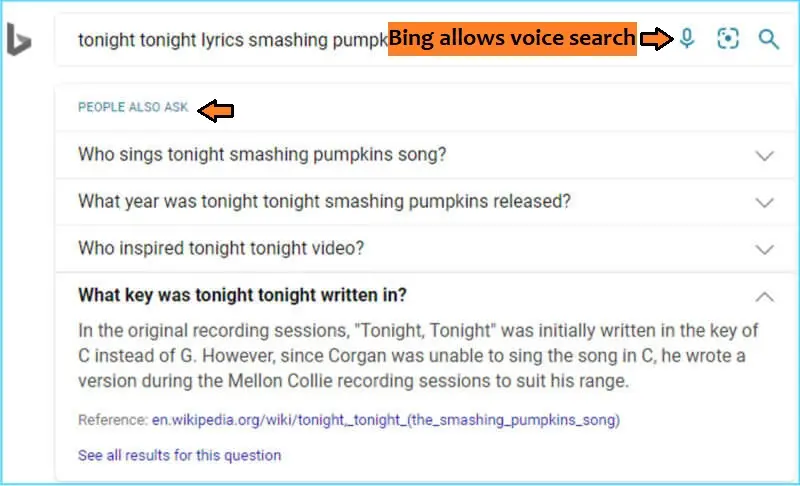Select 'What year was tonight tonight' released question
Viewport: 800px width, 486px height.
324,201
